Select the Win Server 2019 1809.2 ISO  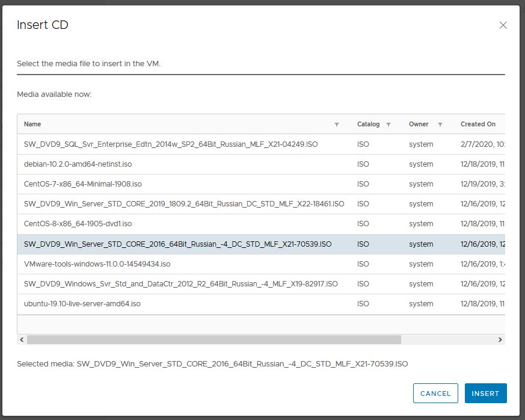[x=261, y=204]
